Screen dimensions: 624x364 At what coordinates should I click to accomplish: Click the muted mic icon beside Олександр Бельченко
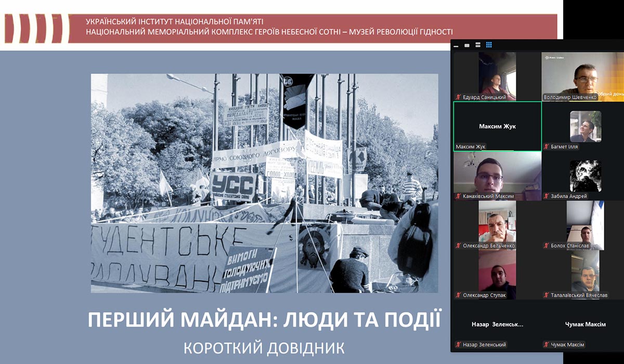458,246
